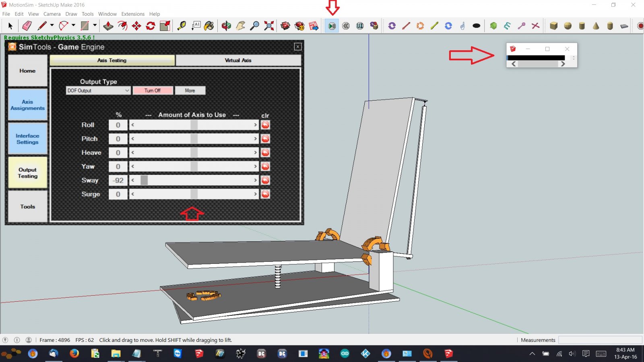Activate the Pan hand tool

pos(240,26)
